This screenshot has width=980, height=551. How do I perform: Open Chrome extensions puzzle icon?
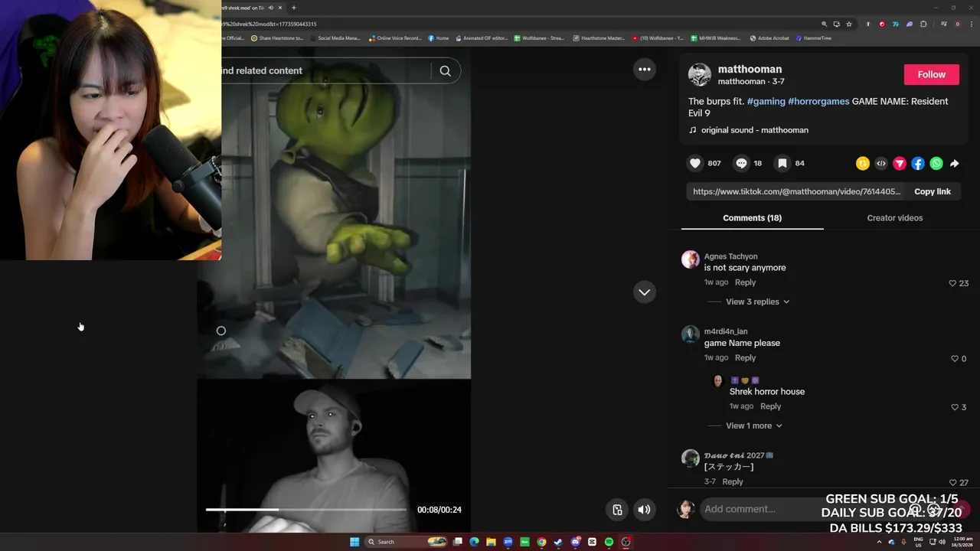pyautogui.click(x=923, y=24)
